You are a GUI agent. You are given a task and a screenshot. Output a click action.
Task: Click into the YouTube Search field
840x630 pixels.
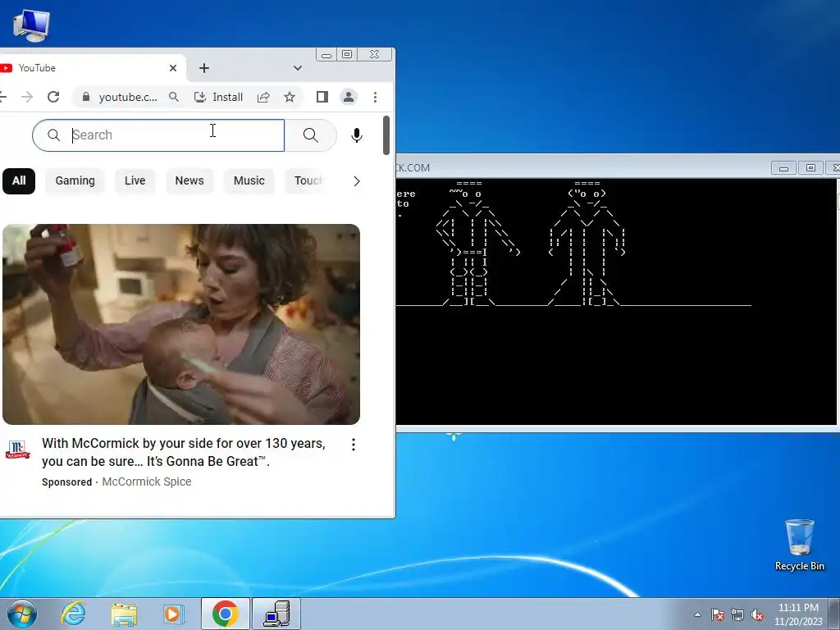click(x=158, y=135)
